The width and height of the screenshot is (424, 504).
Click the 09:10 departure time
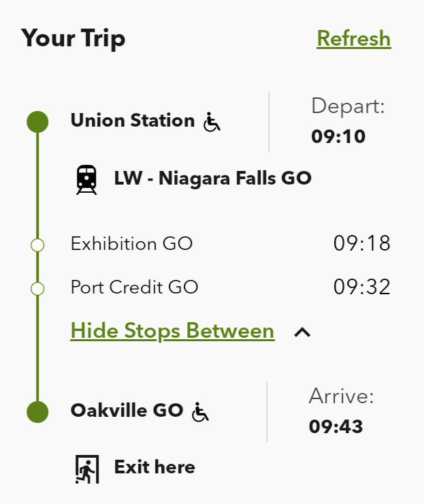[338, 137]
